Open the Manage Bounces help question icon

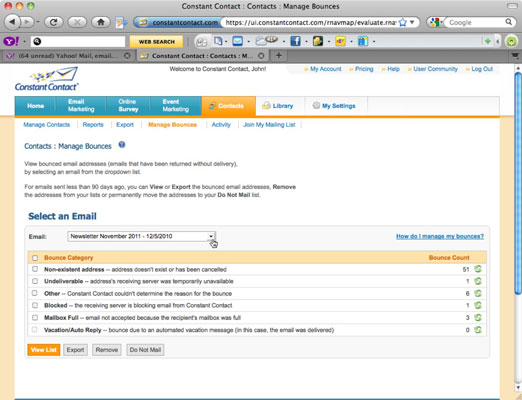[122, 145]
